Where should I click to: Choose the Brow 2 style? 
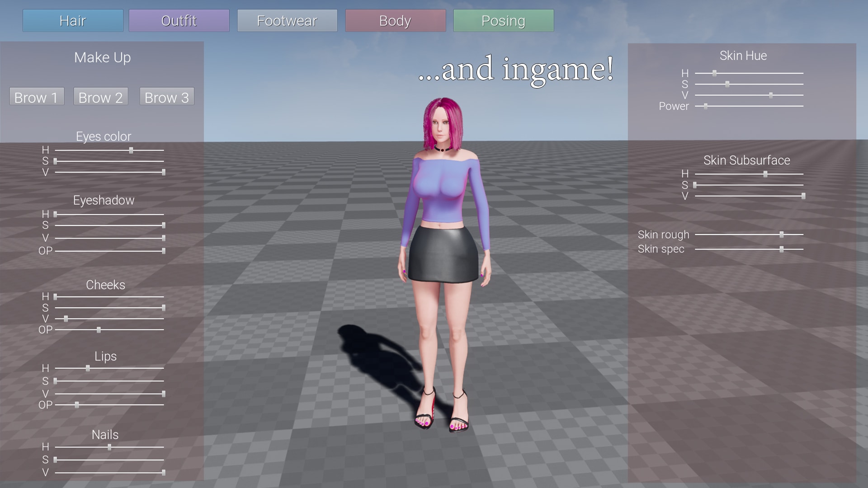pos(101,97)
